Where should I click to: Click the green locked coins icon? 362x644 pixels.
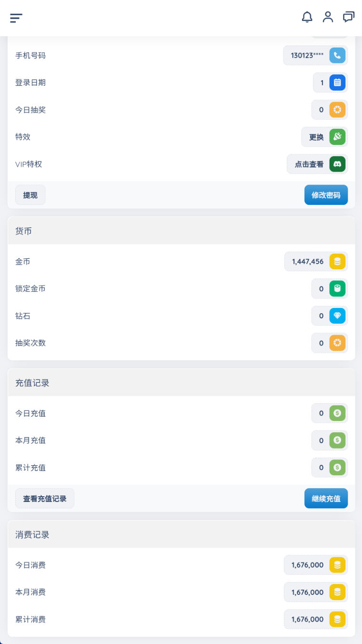(337, 288)
